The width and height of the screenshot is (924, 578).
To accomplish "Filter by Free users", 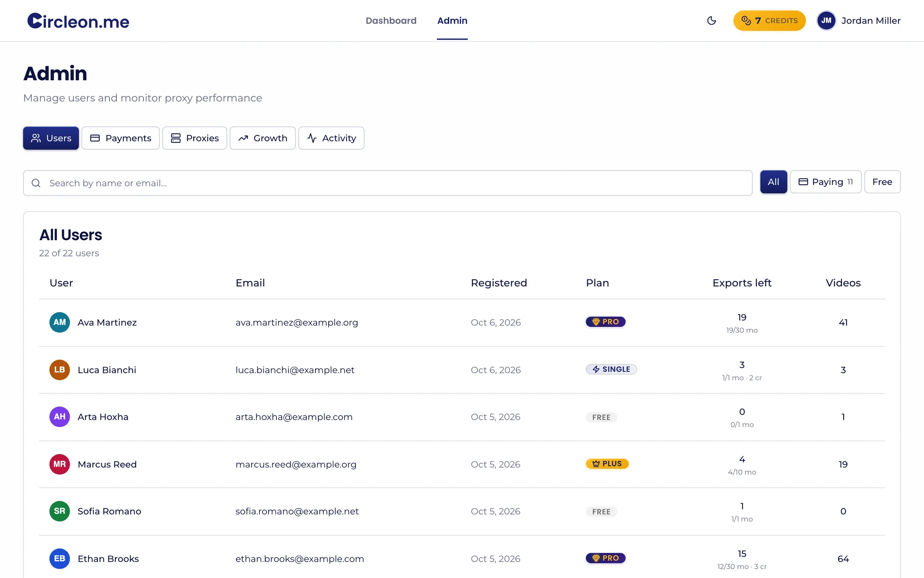I will pos(882,182).
